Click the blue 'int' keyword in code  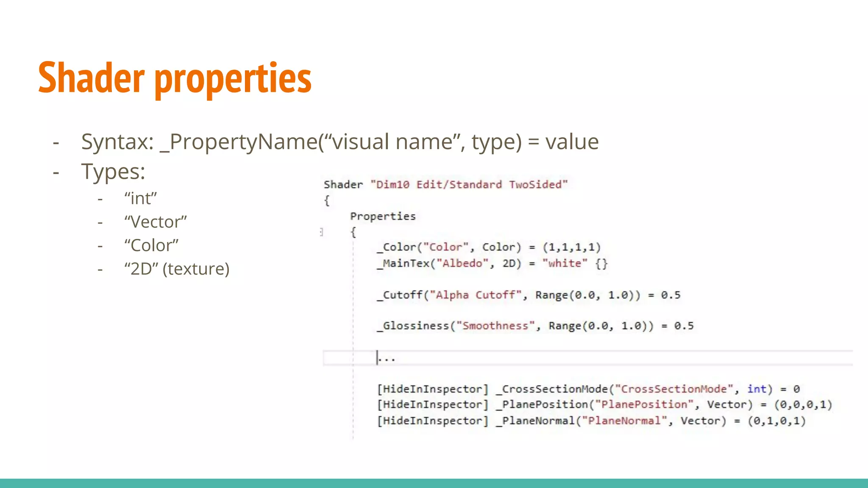(x=757, y=389)
